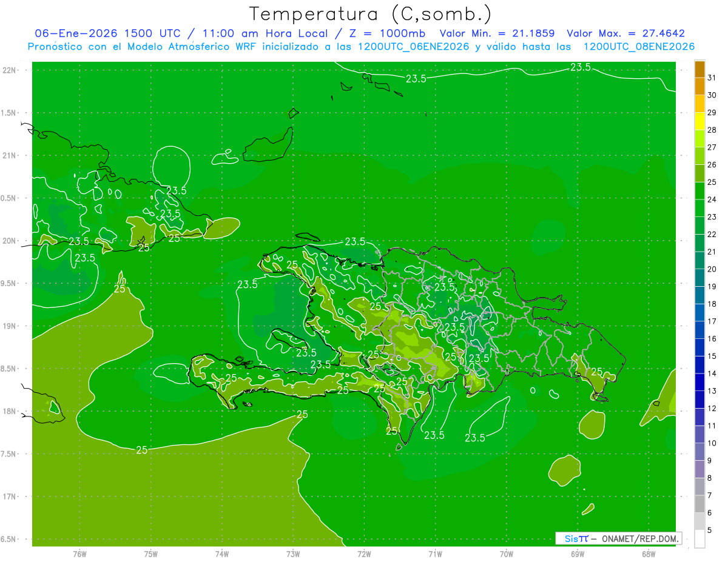The width and height of the screenshot is (728, 562).
Task: Click the "Valor Min. = 21.1859" readout
Action: coord(497,33)
